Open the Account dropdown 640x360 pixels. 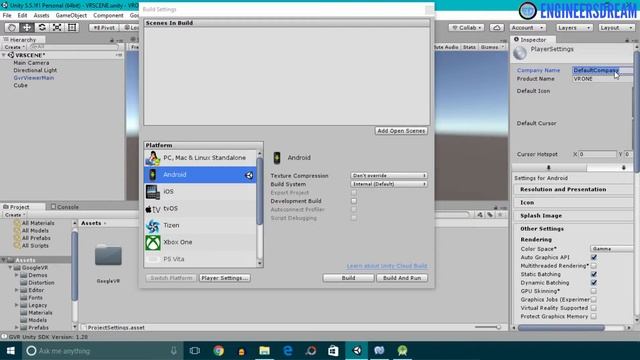click(528, 28)
